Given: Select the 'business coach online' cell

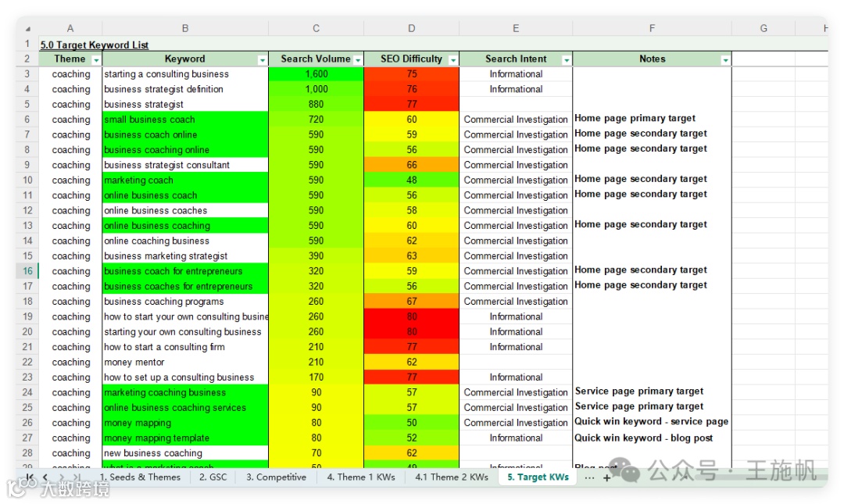Looking at the screenshot, I should click(185, 134).
